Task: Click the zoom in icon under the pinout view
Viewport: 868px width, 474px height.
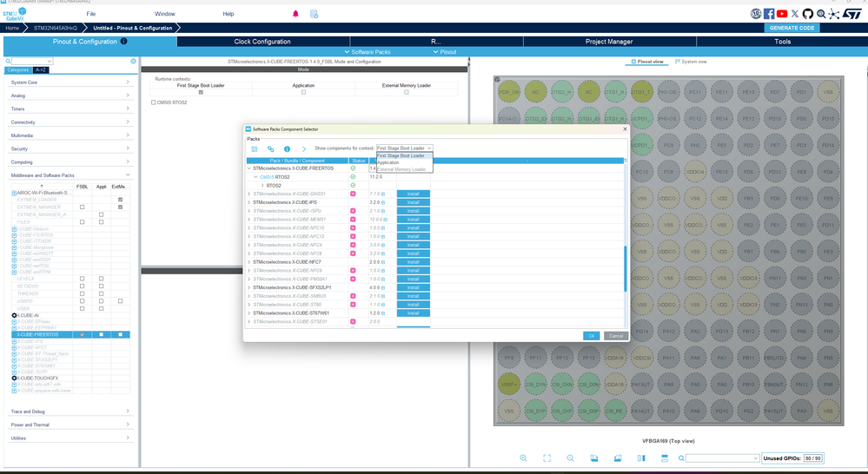Action: click(523, 458)
